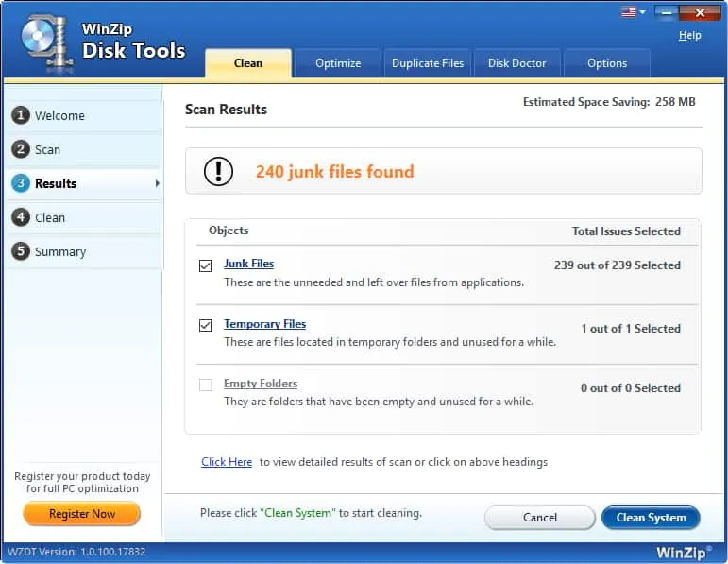
Task: Open the language dropdown arrow
Action: 643,12
